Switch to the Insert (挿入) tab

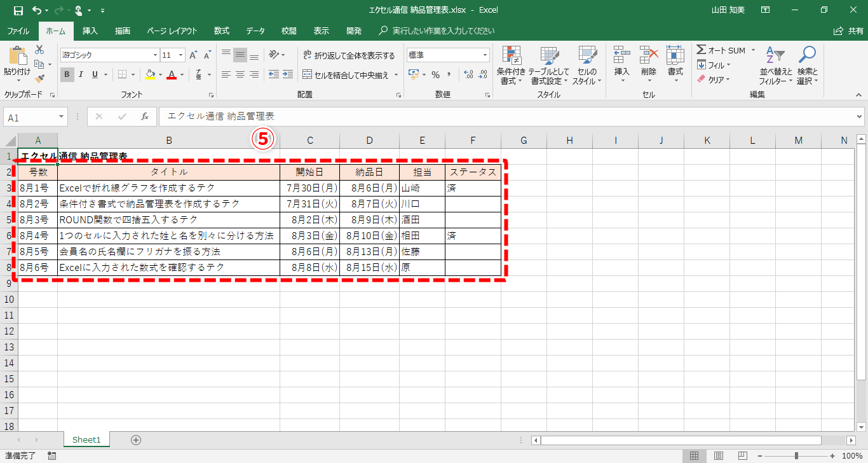pos(90,31)
